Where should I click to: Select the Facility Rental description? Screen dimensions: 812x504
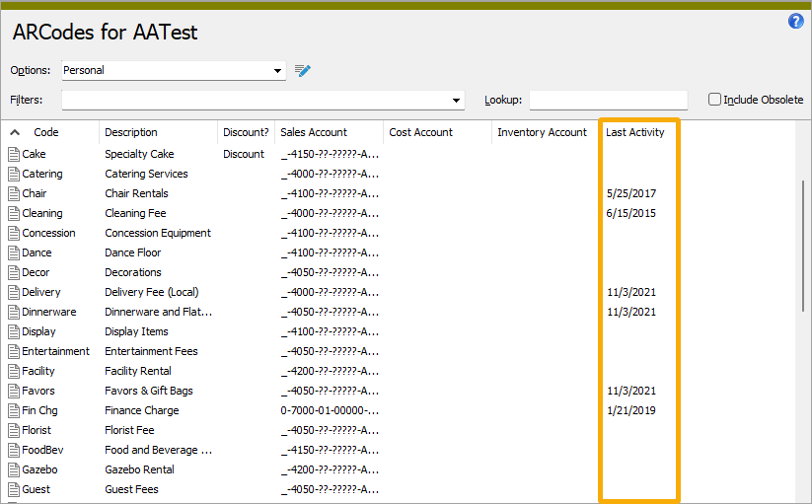pyautogui.click(x=138, y=371)
